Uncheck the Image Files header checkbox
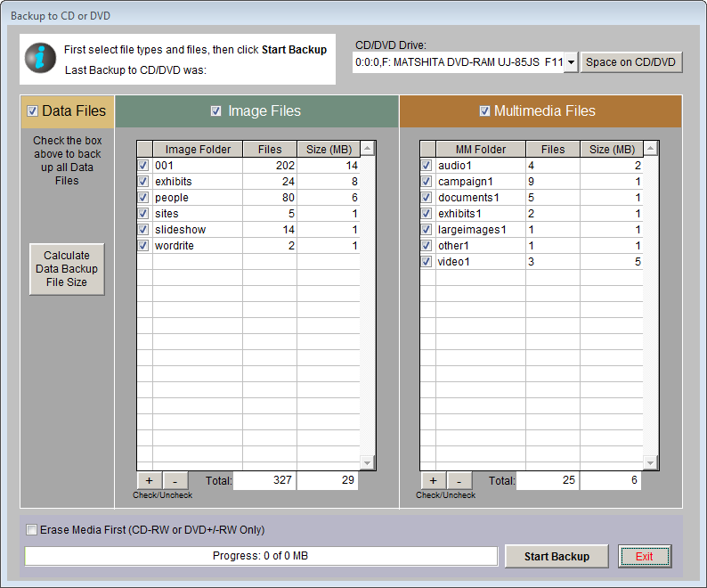Viewport: 707px width, 588px height. tap(215, 111)
